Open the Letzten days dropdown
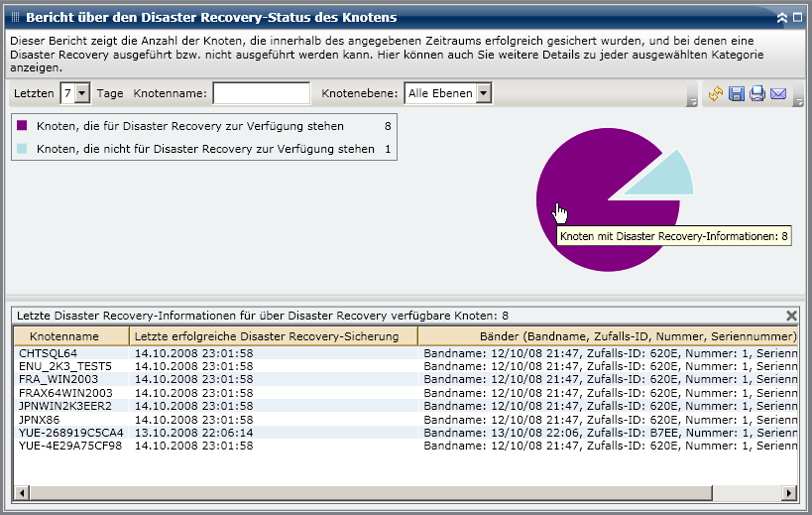The image size is (812, 515). 82,94
